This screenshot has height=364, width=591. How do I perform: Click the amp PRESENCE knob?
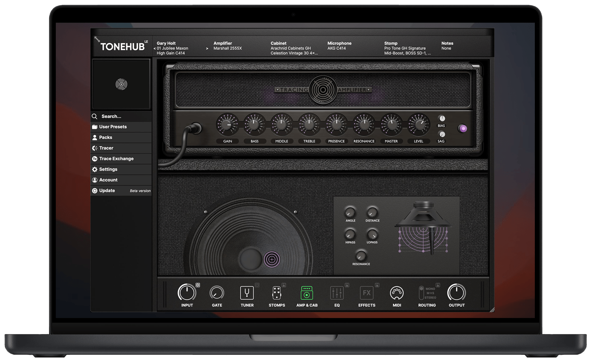click(x=336, y=125)
